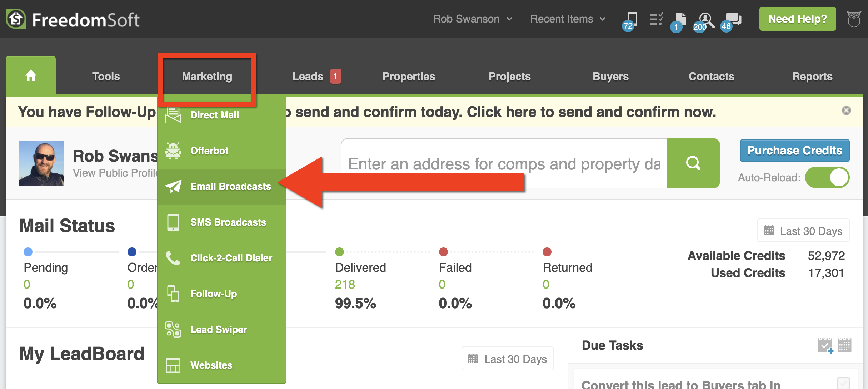Image resolution: width=868 pixels, height=389 pixels.
Task: Click the Lead Swiper icon
Action: pyautogui.click(x=173, y=329)
